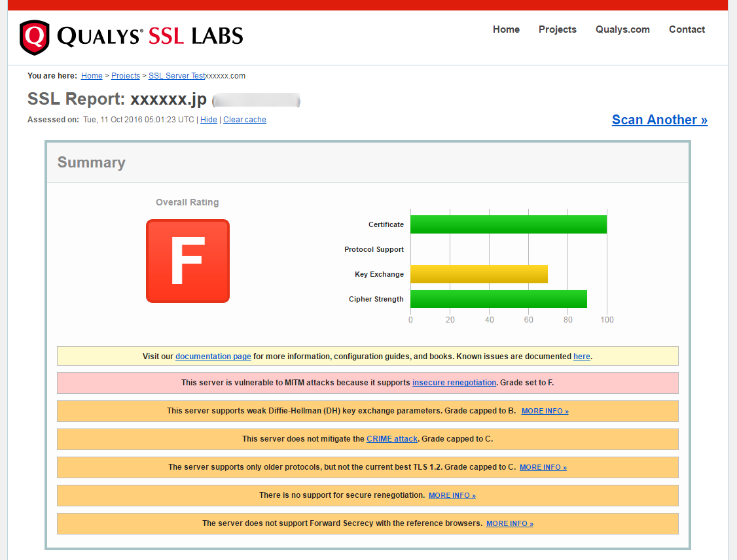Click the red F overall rating badge
This screenshot has height=560, width=737.
(x=188, y=261)
